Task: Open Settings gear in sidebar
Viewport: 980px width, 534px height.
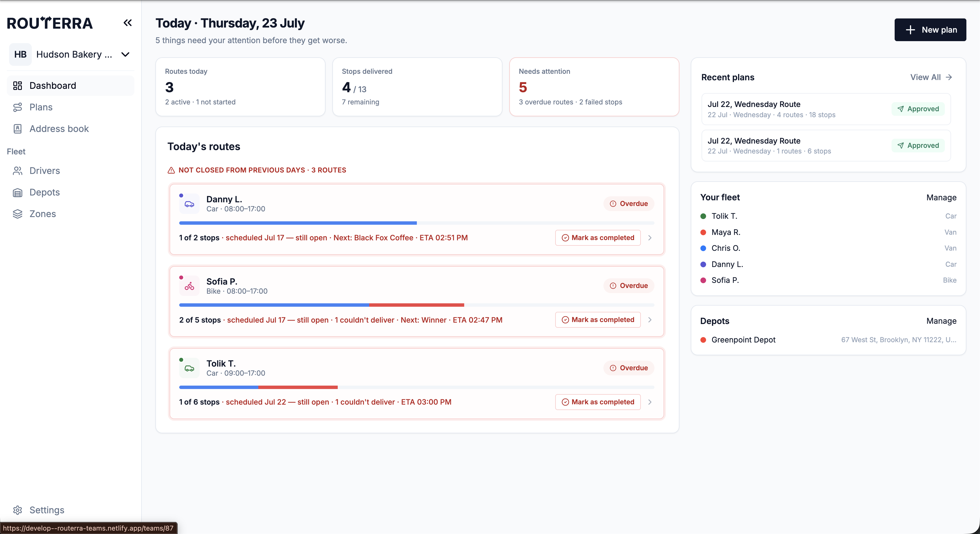Action: [18, 510]
